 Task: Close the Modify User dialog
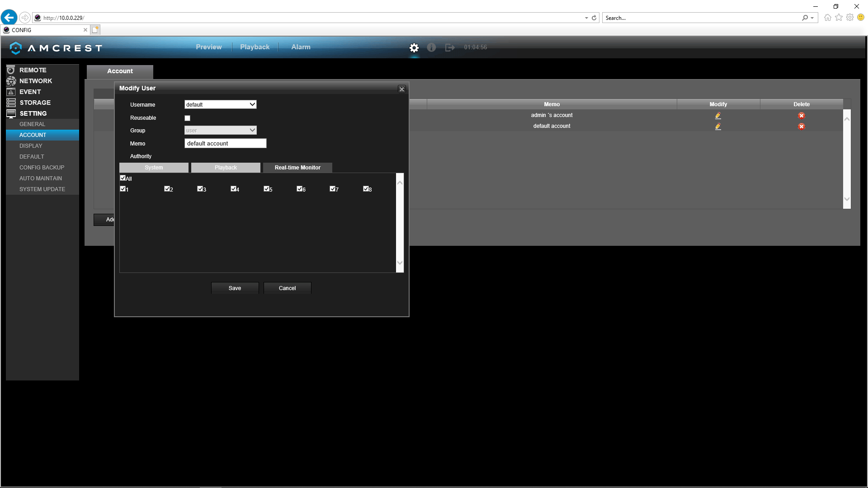click(402, 89)
